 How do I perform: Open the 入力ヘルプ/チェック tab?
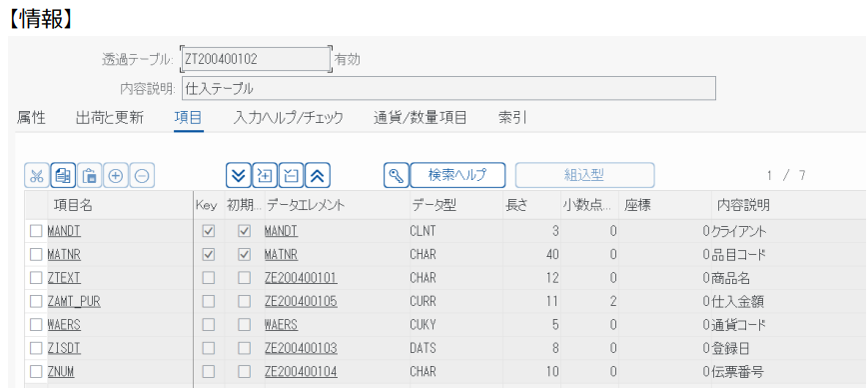click(x=288, y=118)
